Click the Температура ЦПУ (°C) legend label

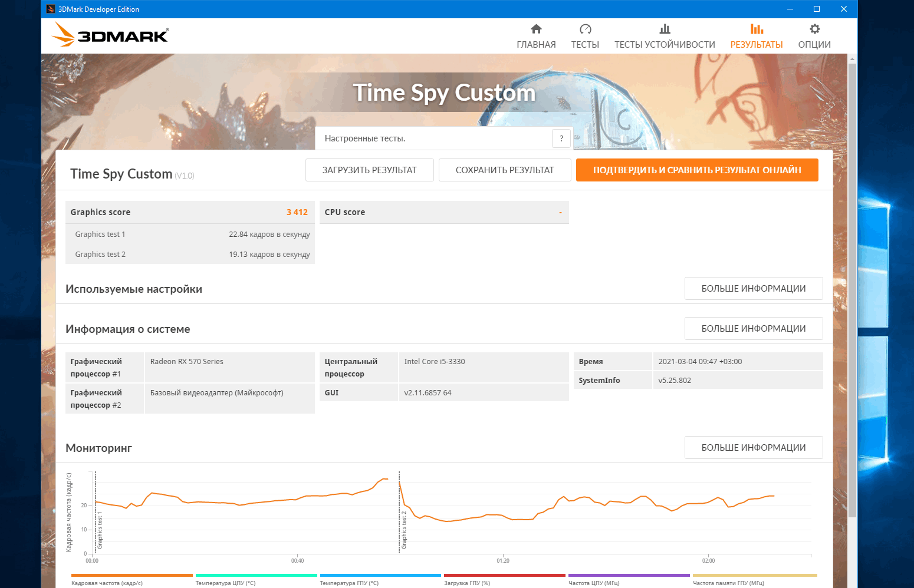click(x=225, y=583)
